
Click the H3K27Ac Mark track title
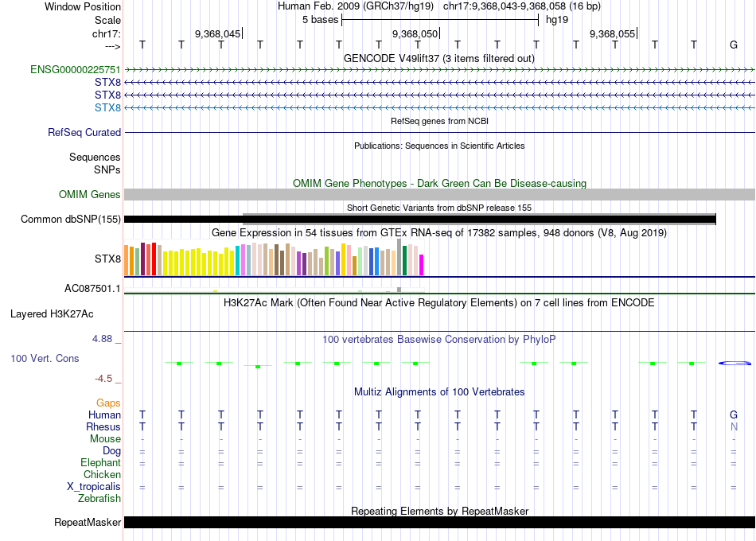coord(439,303)
